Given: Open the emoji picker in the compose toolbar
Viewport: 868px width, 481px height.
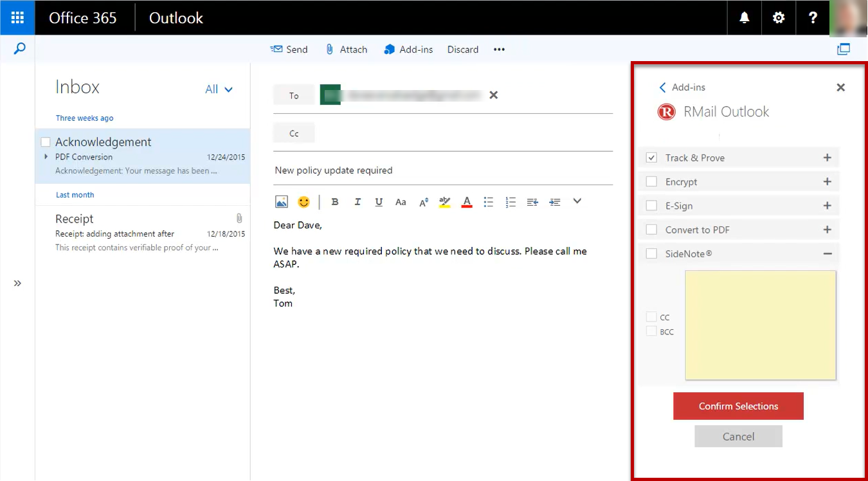Looking at the screenshot, I should [x=303, y=201].
